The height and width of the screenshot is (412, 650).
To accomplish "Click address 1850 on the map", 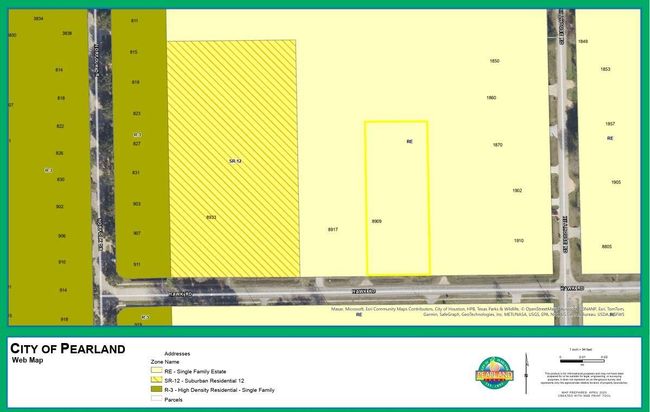I will click(x=494, y=61).
